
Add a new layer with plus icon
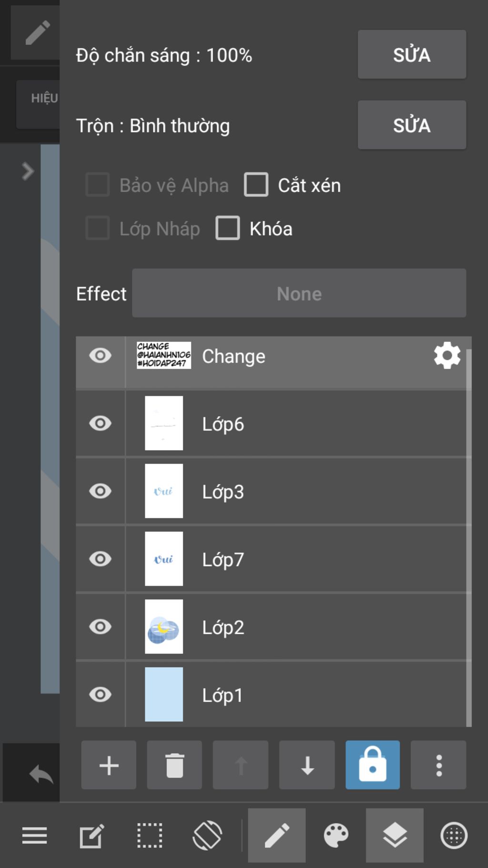109,765
